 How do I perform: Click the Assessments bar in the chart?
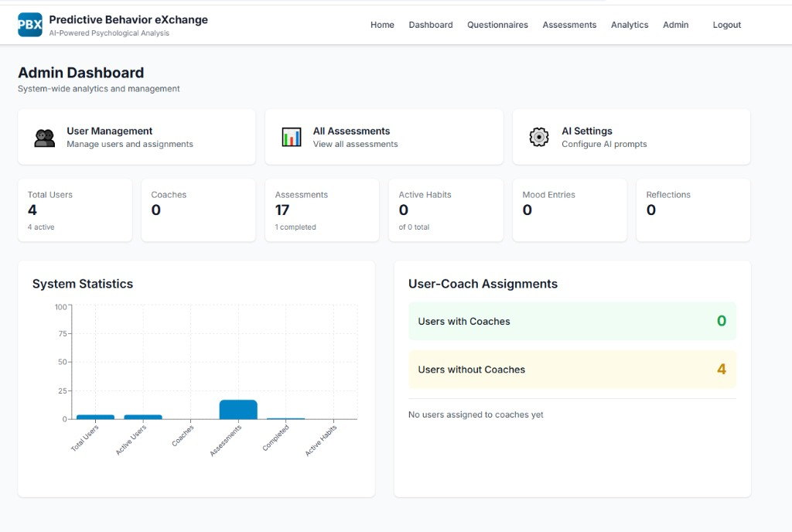(238, 409)
